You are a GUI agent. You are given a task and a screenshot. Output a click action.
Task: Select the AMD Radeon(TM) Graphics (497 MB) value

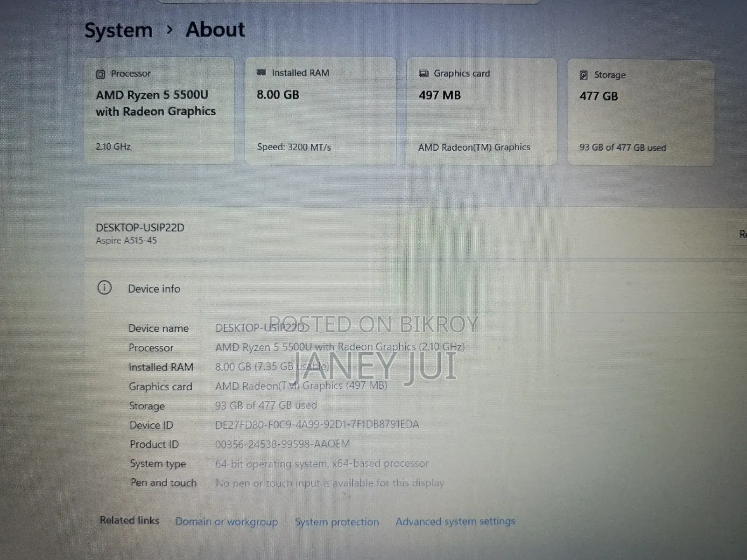point(301,385)
